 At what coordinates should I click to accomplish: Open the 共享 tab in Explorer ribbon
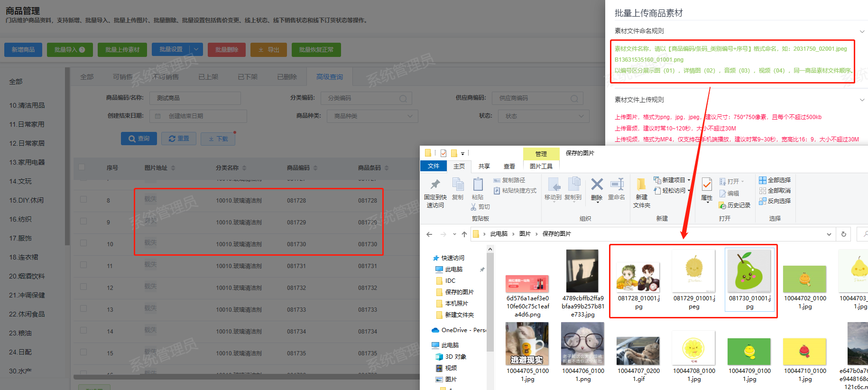[x=484, y=167]
